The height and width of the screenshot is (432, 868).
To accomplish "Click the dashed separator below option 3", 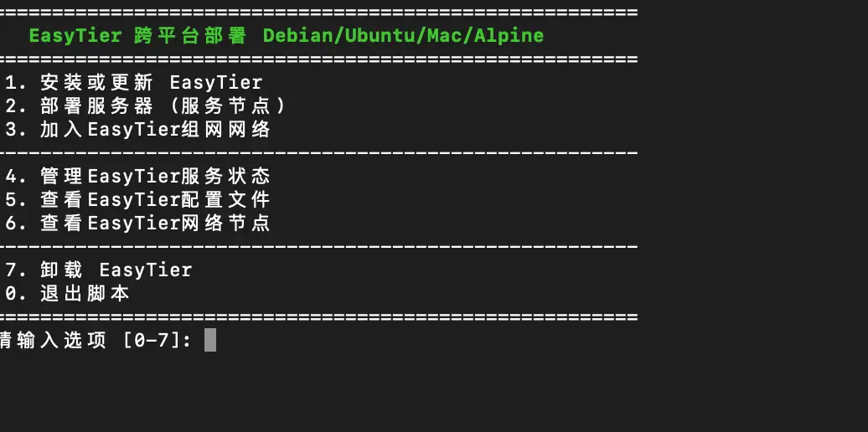I will [318, 153].
